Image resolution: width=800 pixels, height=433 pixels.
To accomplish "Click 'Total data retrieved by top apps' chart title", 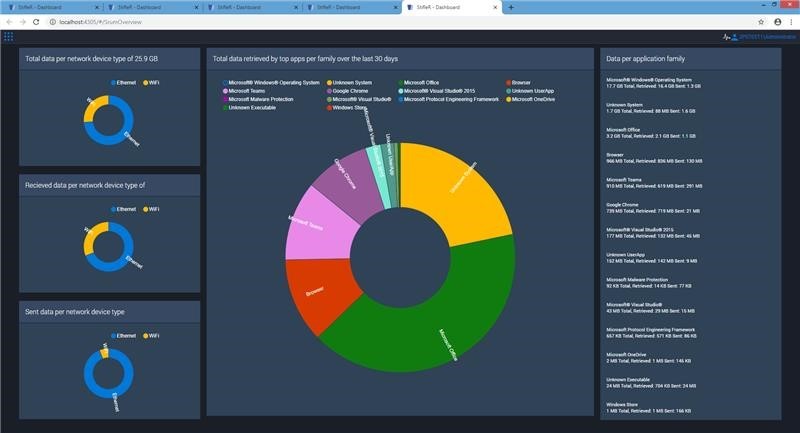I will pyautogui.click(x=305, y=59).
